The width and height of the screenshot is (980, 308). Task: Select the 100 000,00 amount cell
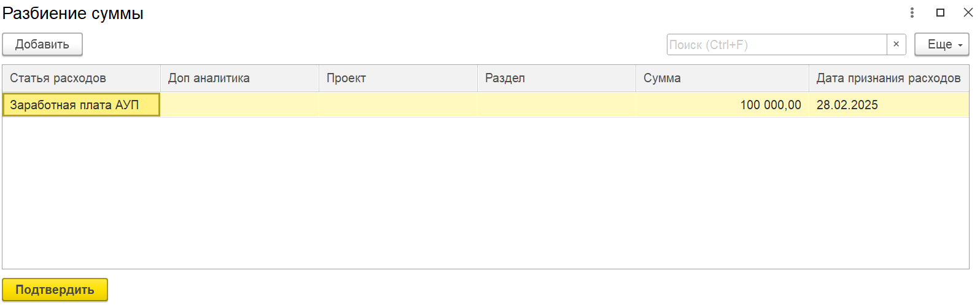(x=722, y=105)
